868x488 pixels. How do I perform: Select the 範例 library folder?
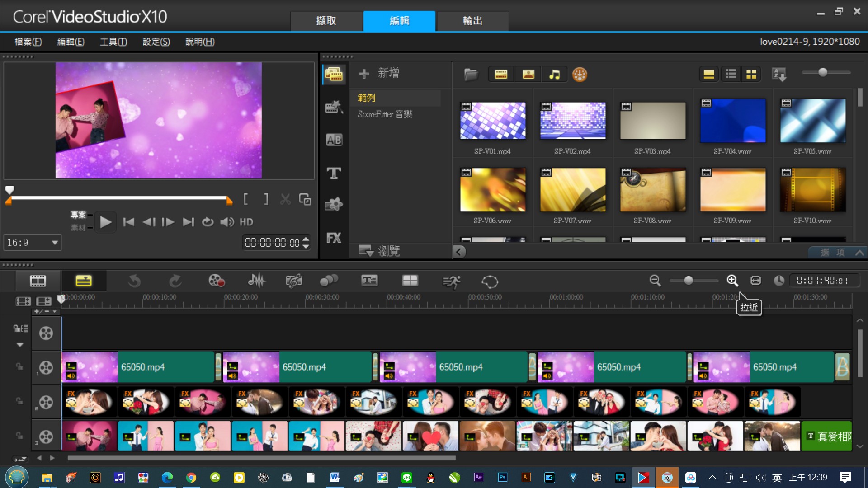tap(367, 98)
